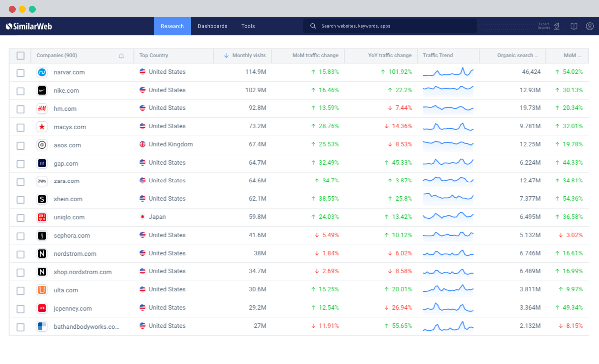Click the sephora.com favicon

pyautogui.click(x=42, y=236)
